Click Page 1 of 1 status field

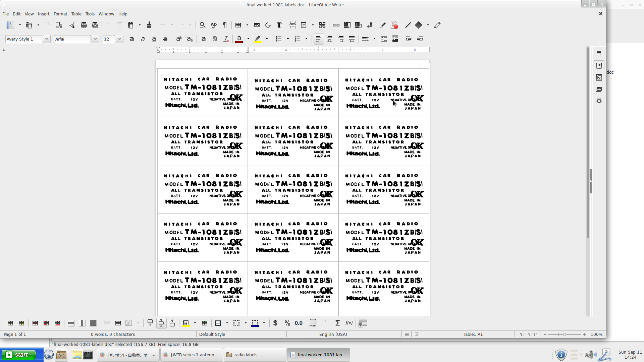[15, 335]
